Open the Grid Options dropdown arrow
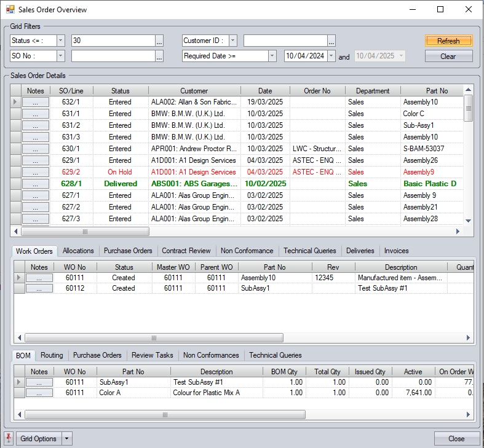Image resolution: width=484 pixels, height=448 pixels. tap(68, 439)
